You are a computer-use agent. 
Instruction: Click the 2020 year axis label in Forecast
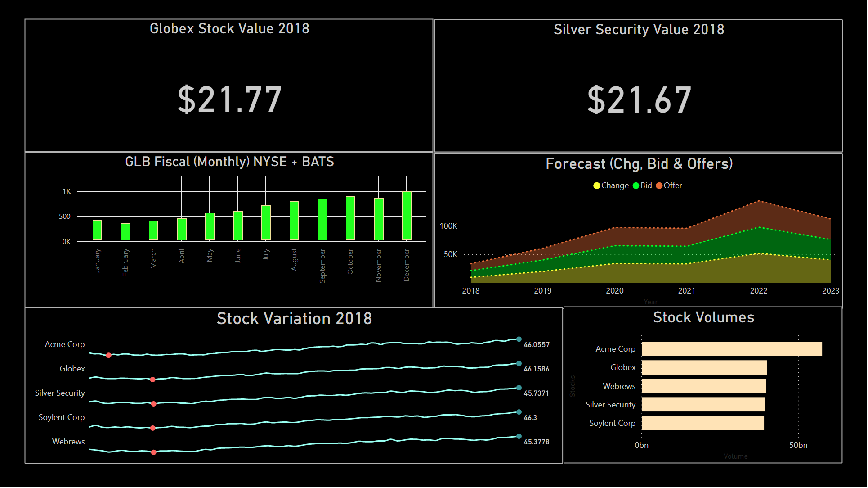pyautogui.click(x=615, y=291)
